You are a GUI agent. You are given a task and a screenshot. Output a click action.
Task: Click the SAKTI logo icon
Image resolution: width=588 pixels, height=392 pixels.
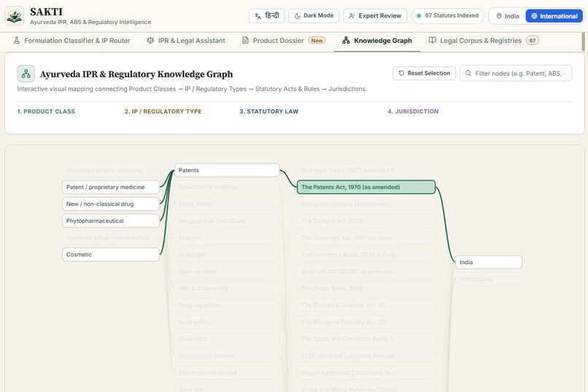15,16
